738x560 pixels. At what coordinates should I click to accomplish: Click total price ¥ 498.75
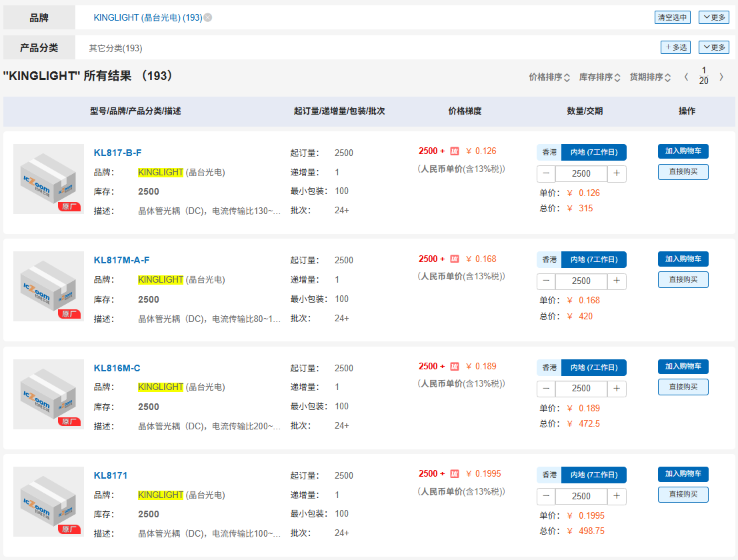coord(585,531)
